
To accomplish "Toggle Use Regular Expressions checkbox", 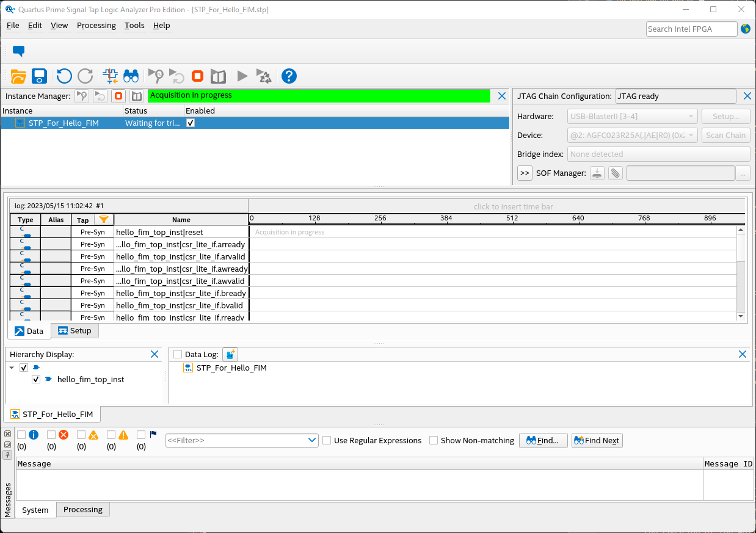I will pyautogui.click(x=327, y=440).
